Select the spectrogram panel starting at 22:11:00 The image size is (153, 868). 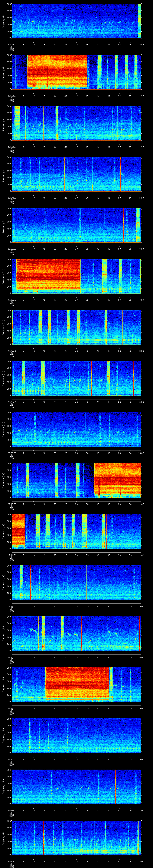[76, 531]
